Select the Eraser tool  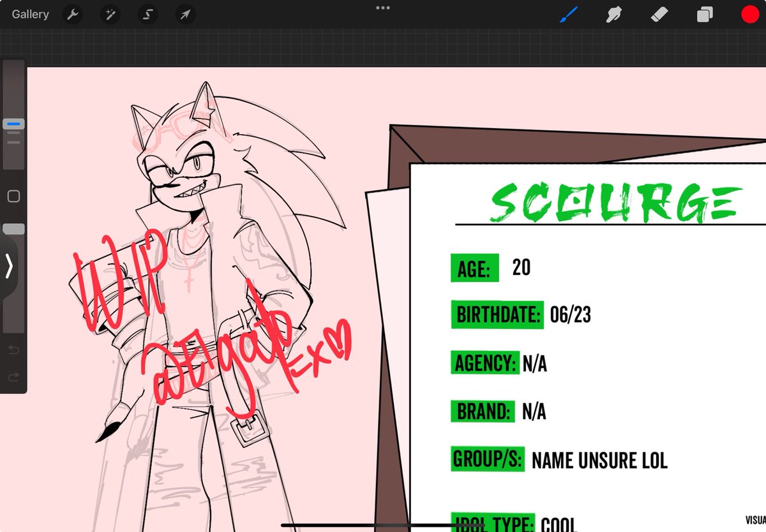[659, 14]
